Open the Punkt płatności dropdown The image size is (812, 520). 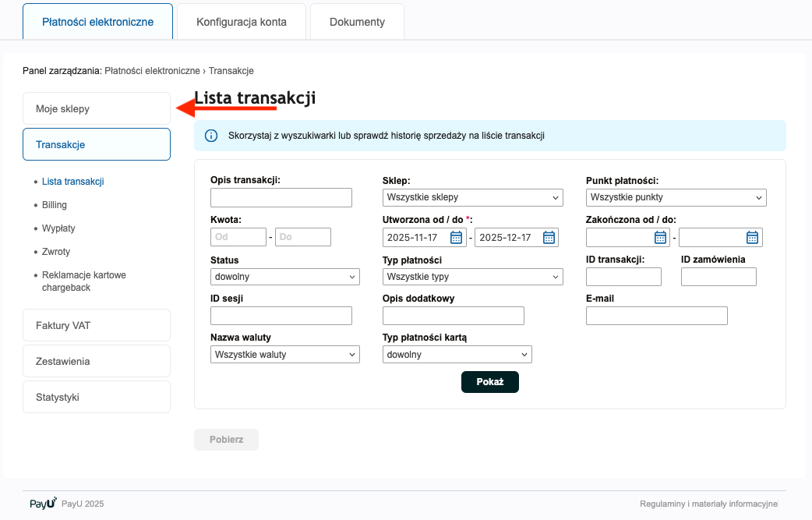[x=676, y=198]
